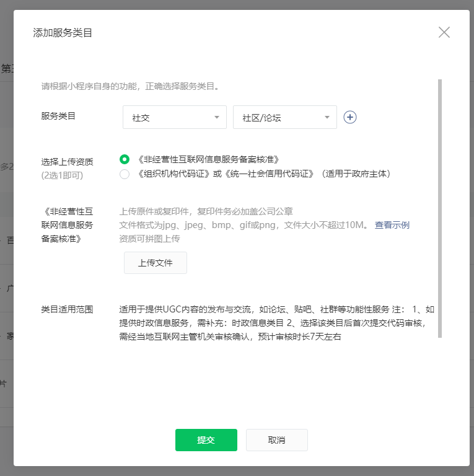The width and height of the screenshot is (474, 476).
Task: Select 《非经营性互联网信息服务备案核准》 radio option
Action: coord(125,159)
